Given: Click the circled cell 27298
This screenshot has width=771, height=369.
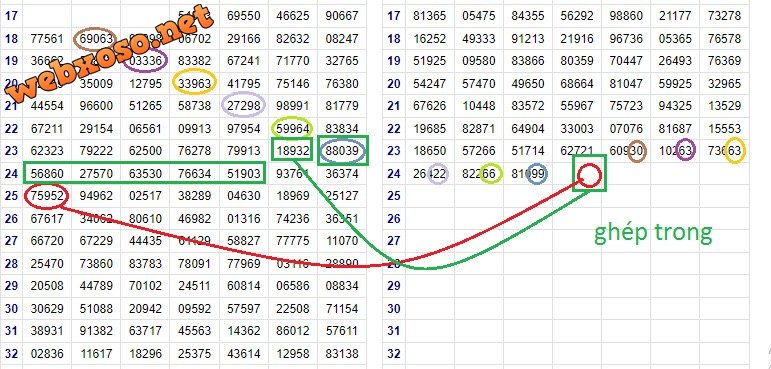Looking at the screenshot, I should [244, 105].
